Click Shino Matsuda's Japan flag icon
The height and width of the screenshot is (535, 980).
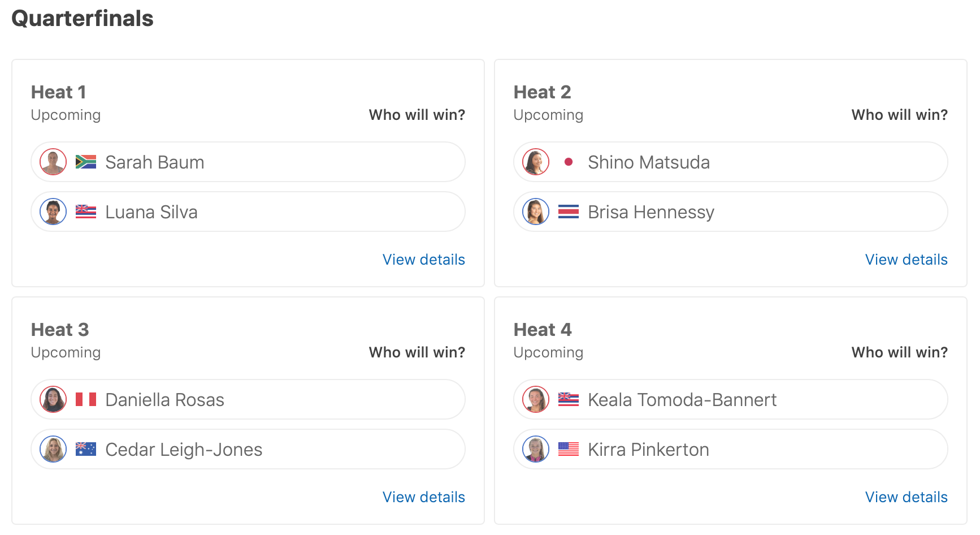pyautogui.click(x=569, y=162)
